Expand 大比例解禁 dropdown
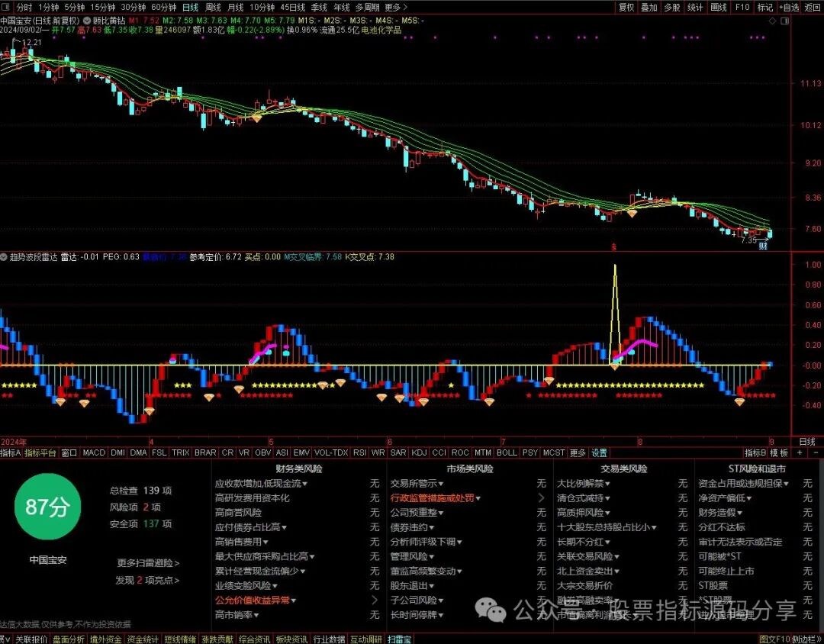The height and width of the screenshot is (644, 824). click(584, 483)
